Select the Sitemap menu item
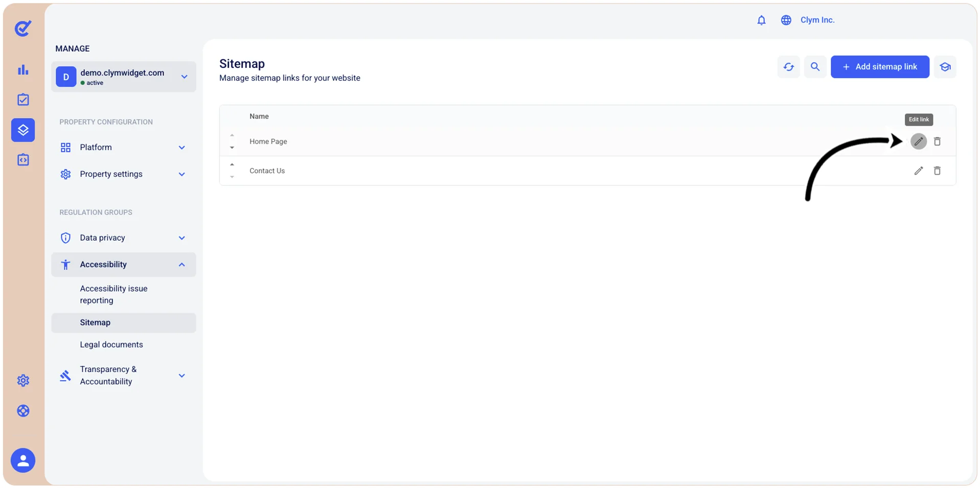 pyautogui.click(x=124, y=323)
